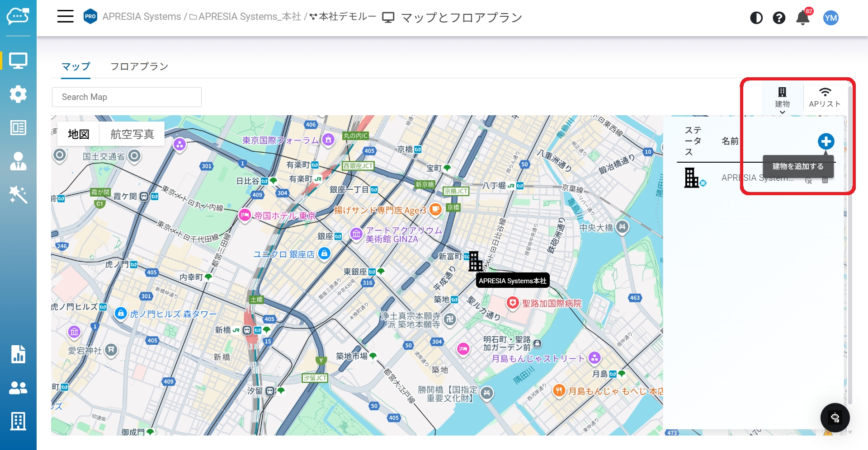Image resolution: width=868 pixels, height=450 pixels.
Task: Toggle dark/light contrast theme
Action: coord(756,18)
